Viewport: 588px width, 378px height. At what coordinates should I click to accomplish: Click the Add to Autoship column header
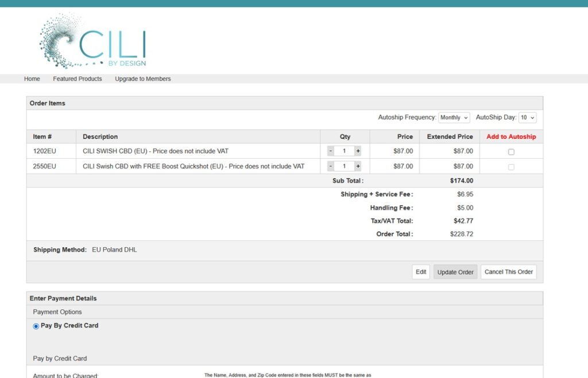(x=511, y=137)
